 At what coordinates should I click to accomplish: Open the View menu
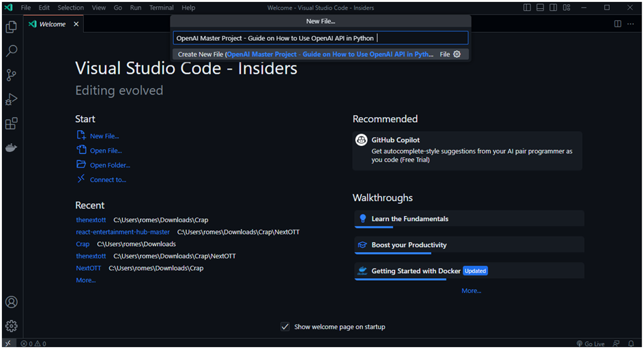click(98, 7)
